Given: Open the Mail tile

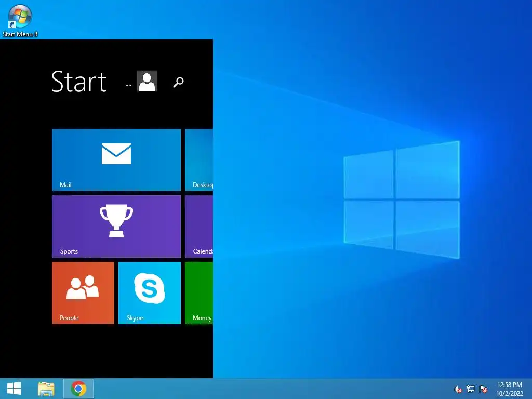Looking at the screenshot, I should (x=116, y=160).
